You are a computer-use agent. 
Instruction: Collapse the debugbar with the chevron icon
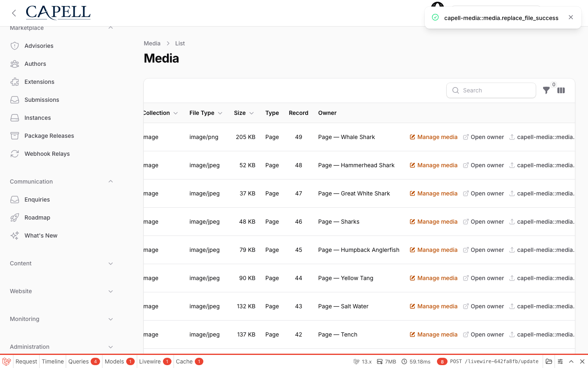click(x=571, y=361)
